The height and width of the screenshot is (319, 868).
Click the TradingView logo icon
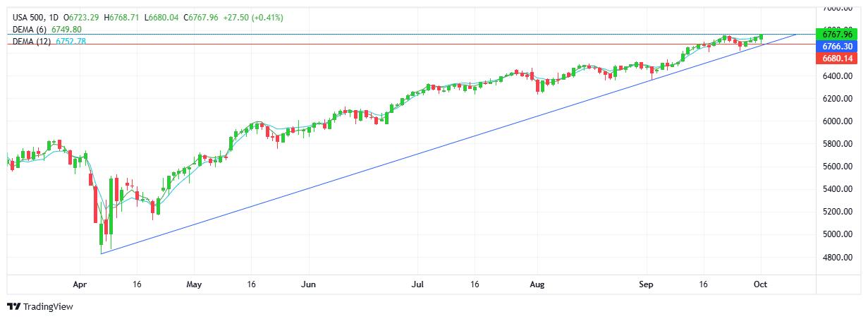tap(14, 306)
